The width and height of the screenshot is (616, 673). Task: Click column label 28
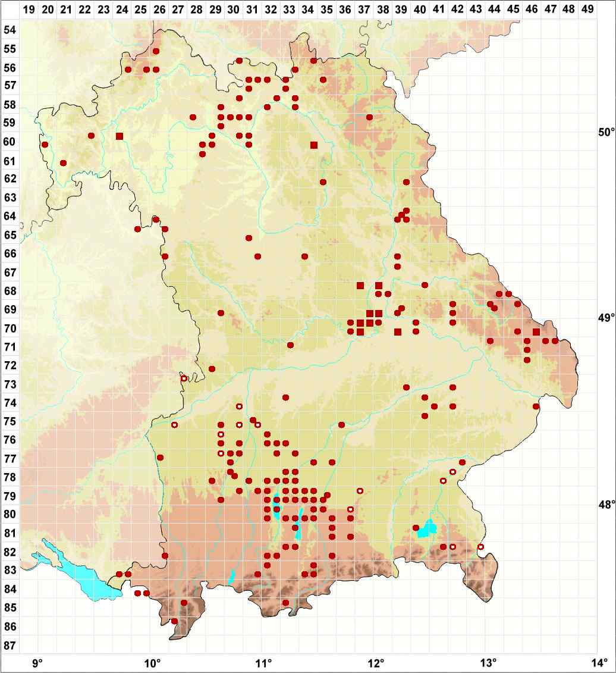(196, 9)
